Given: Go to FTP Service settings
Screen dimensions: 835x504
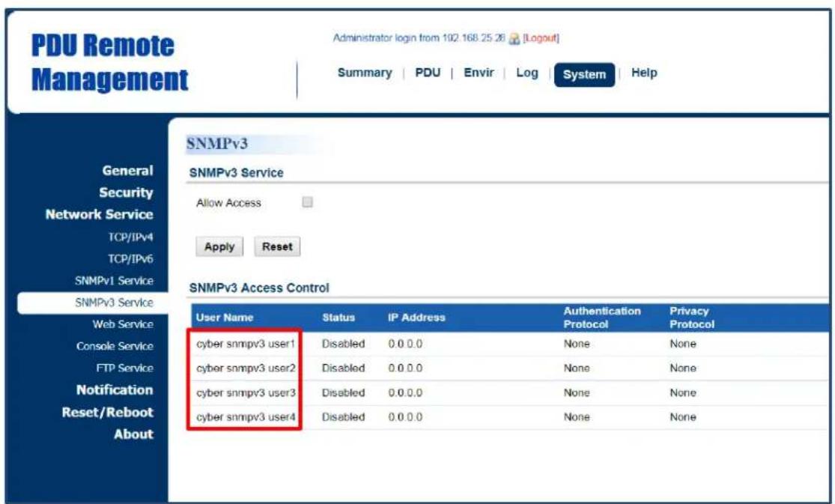Looking at the screenshot, I should [124, 368].
